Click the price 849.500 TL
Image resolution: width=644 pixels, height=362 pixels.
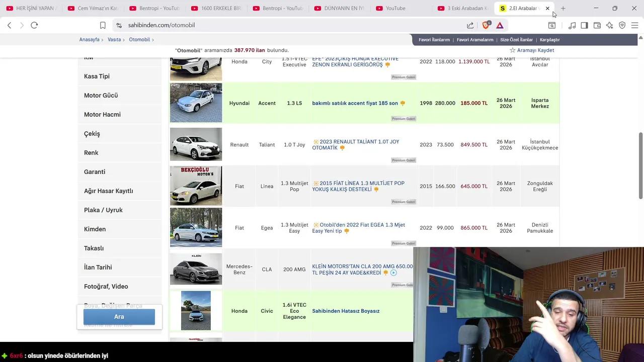(x=474, y=145)
